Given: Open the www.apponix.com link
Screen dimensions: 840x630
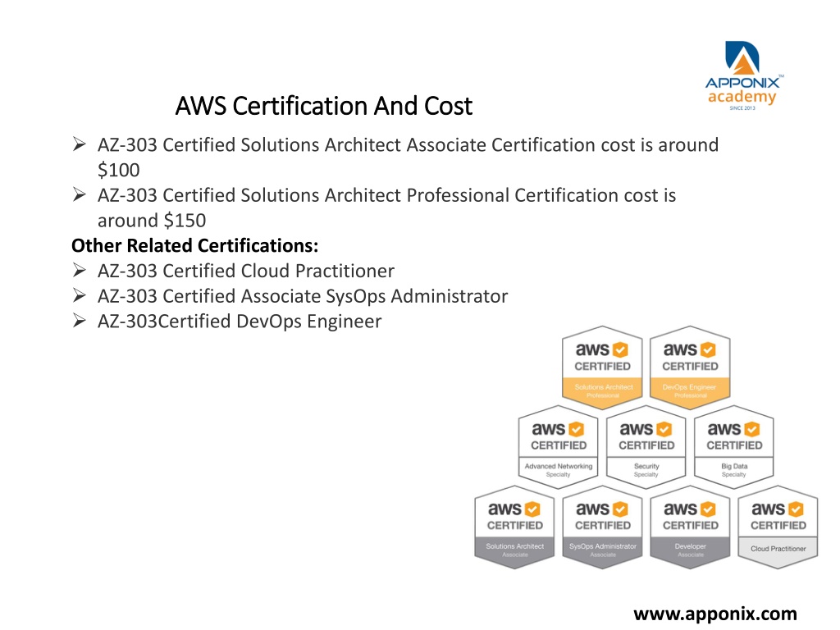Looking at the screenshot, I should click(715, 614).
